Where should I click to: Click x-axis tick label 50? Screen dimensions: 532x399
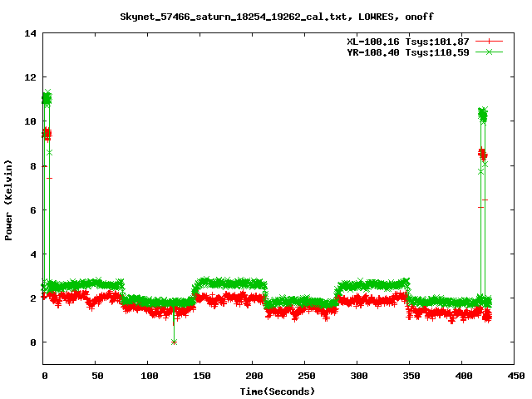[97, 376]
